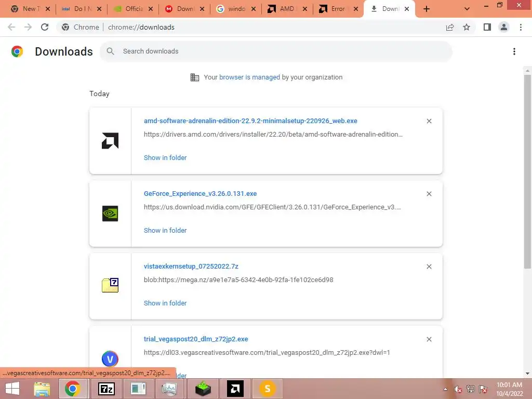Image resolution: width=532 pixels, height=399 pixels.
Task: Remove the vistaexkernsetup download from list
Action: [429, 267]
